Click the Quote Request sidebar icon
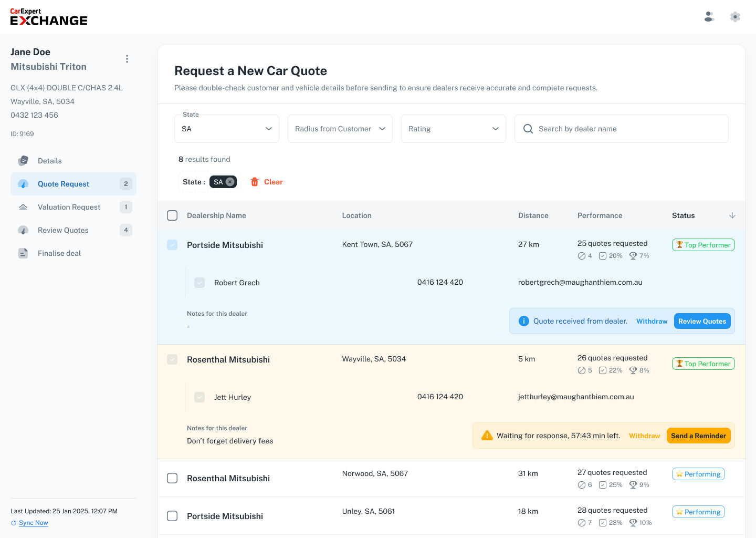This screenshot has width=756, height=538. point(23,184)
